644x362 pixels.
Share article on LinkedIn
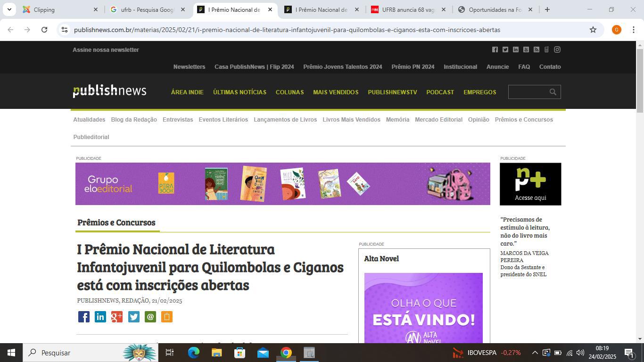point(100,317)
